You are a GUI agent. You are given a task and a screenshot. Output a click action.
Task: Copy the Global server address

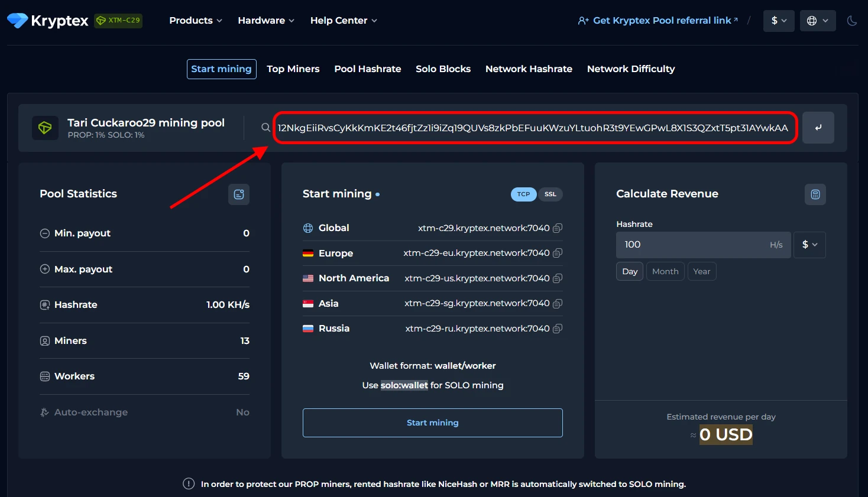tap(557, 228)
